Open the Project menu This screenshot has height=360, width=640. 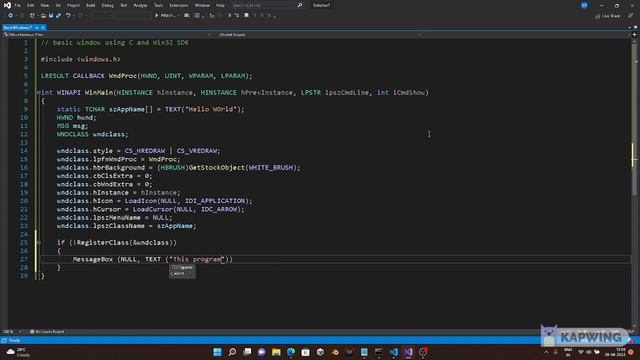(x=73, y=5)
